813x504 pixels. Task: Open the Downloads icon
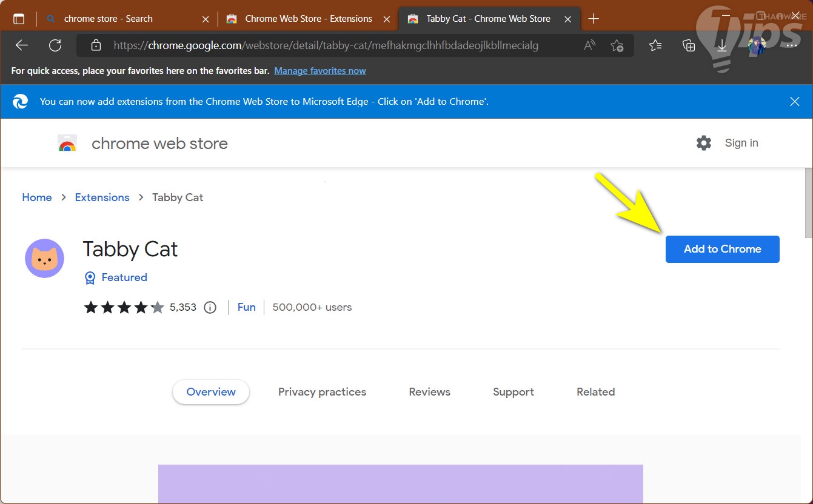(721, 45)
